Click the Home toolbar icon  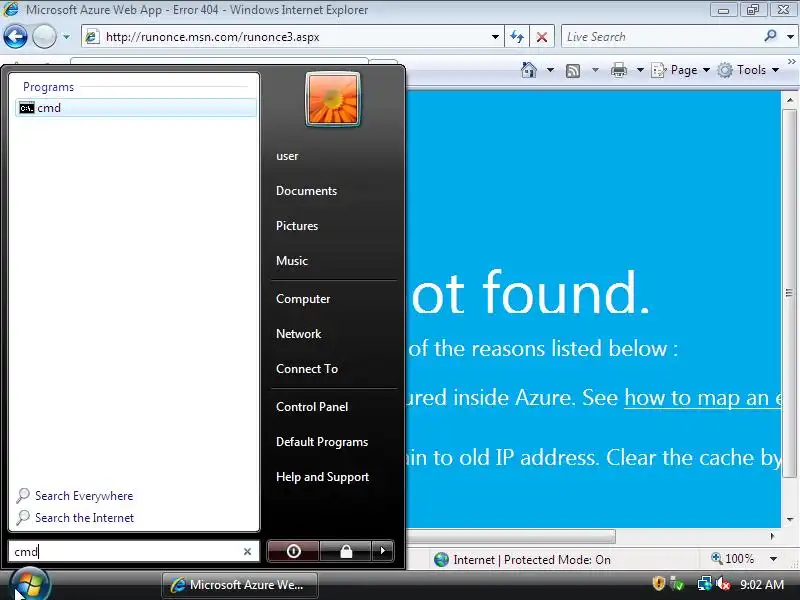529,70
